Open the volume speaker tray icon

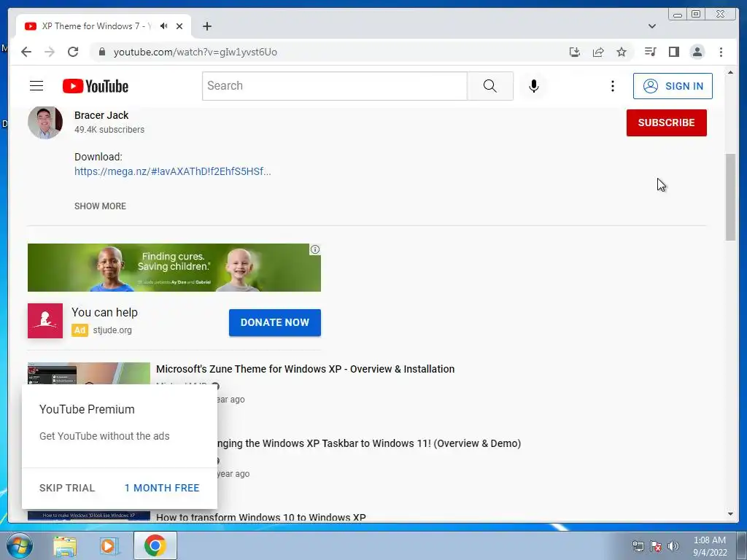(x=673, y=546)
